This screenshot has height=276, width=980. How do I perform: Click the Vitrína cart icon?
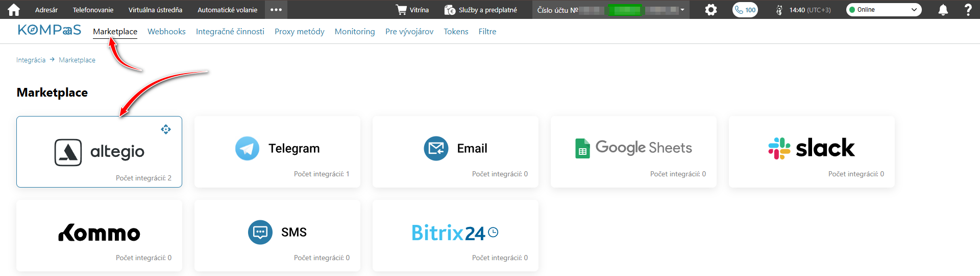(x=402, y=10)
